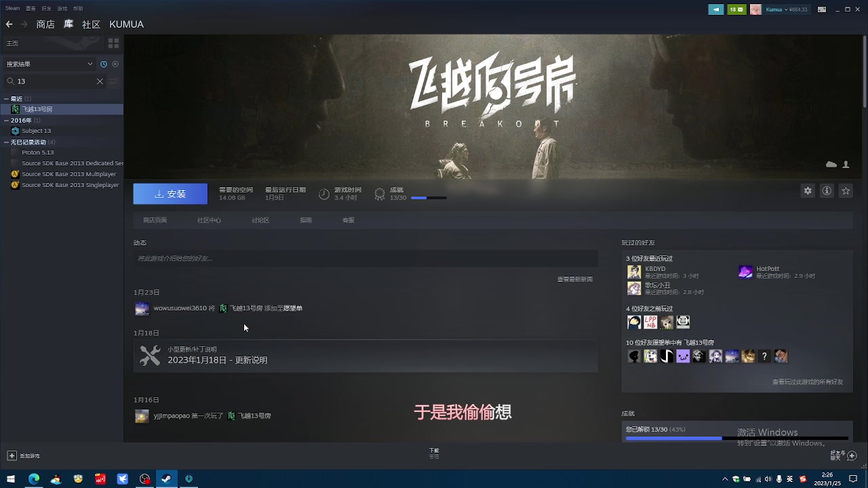Open the Kumua profile avatar

tap(755, 9)
